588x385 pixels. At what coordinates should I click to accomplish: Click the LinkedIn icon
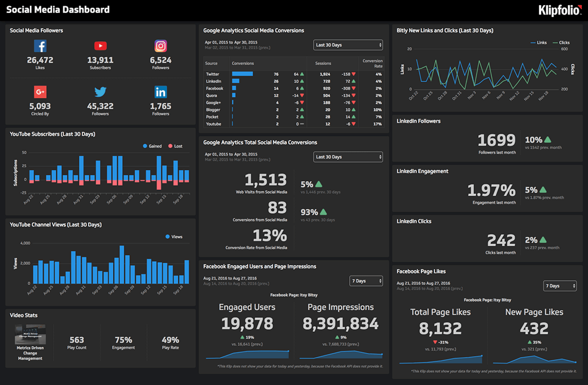pos(161,92)
